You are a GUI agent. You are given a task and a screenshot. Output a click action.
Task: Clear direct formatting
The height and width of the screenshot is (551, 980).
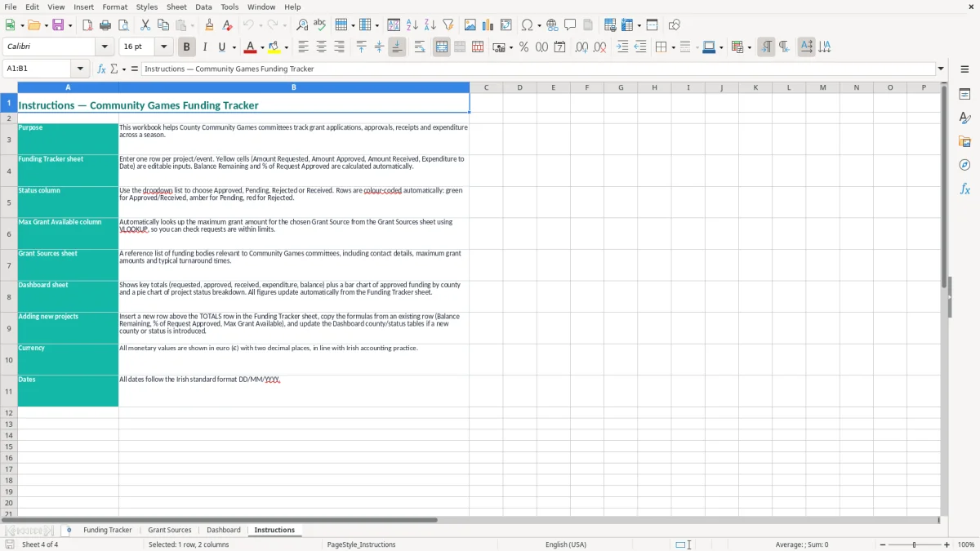point(226,25)
